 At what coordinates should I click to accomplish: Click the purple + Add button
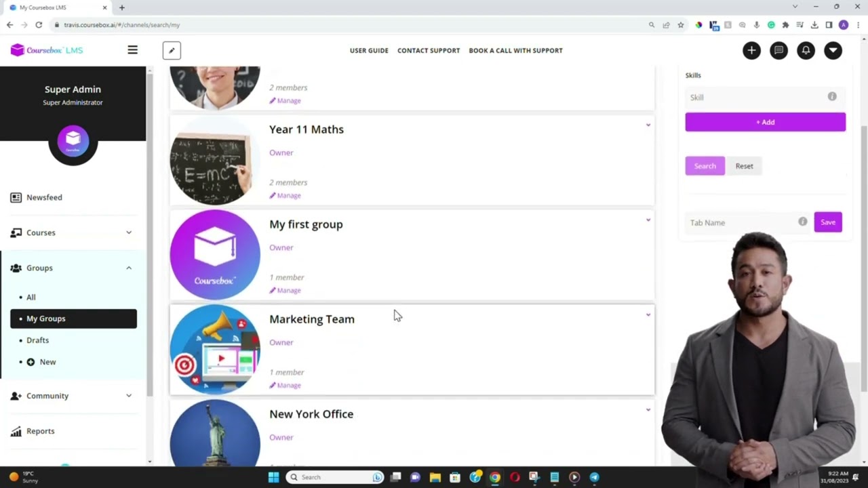point(766,122)
